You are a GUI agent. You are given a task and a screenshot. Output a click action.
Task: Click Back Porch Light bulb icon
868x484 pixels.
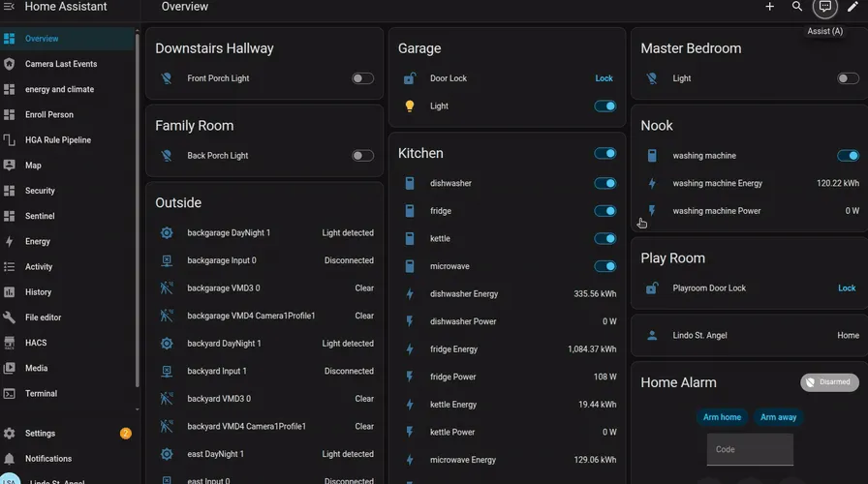166,156
